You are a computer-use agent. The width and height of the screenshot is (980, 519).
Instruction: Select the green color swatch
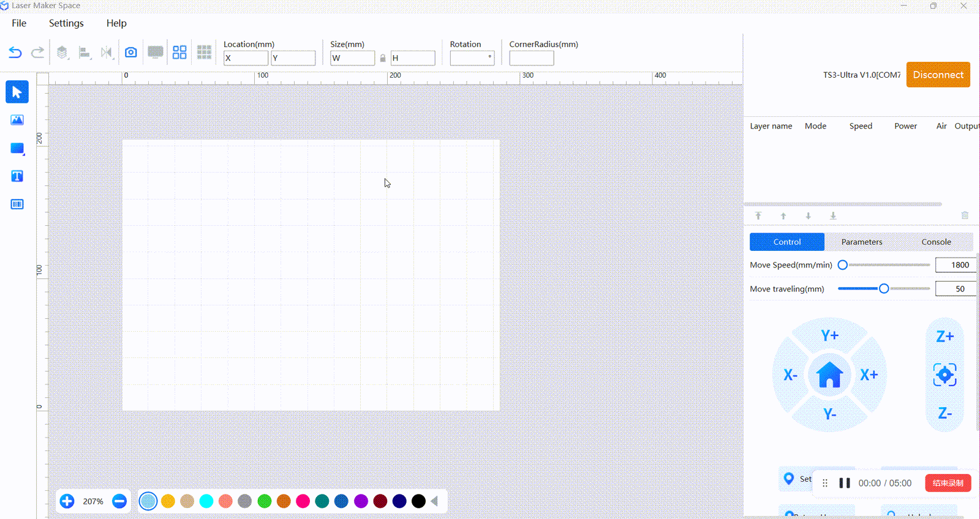point(265,501)
